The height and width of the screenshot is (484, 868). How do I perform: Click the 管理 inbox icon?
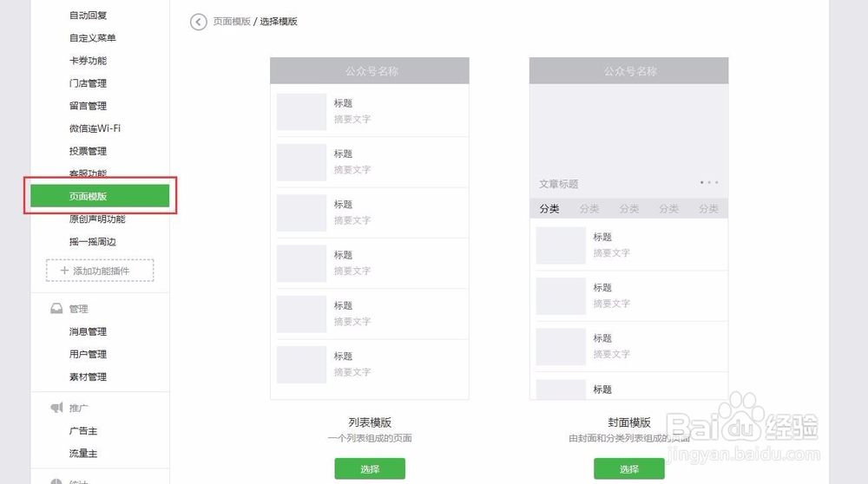[56, 309]
